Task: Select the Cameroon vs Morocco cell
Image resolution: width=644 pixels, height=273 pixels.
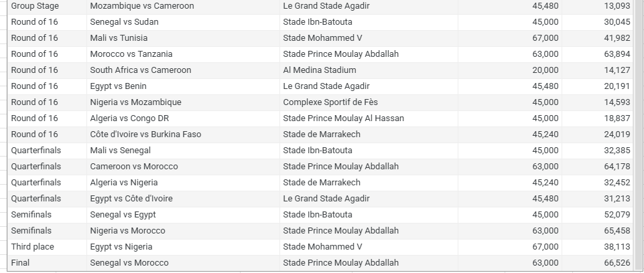Action: point(134,167)
